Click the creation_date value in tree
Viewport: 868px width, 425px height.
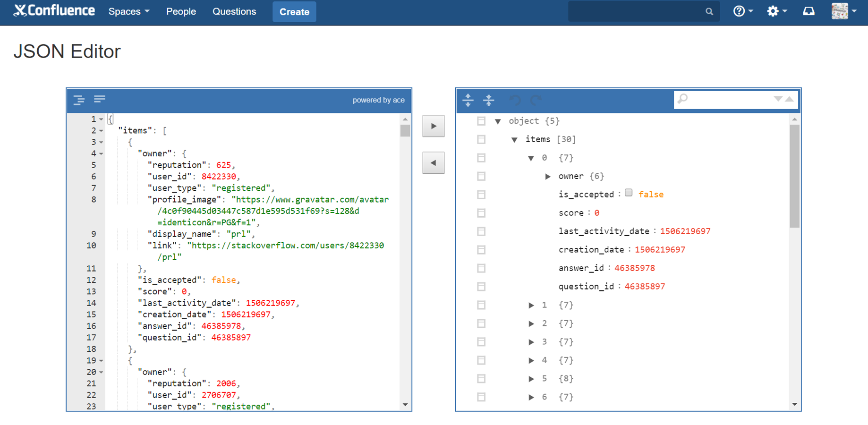660,250
